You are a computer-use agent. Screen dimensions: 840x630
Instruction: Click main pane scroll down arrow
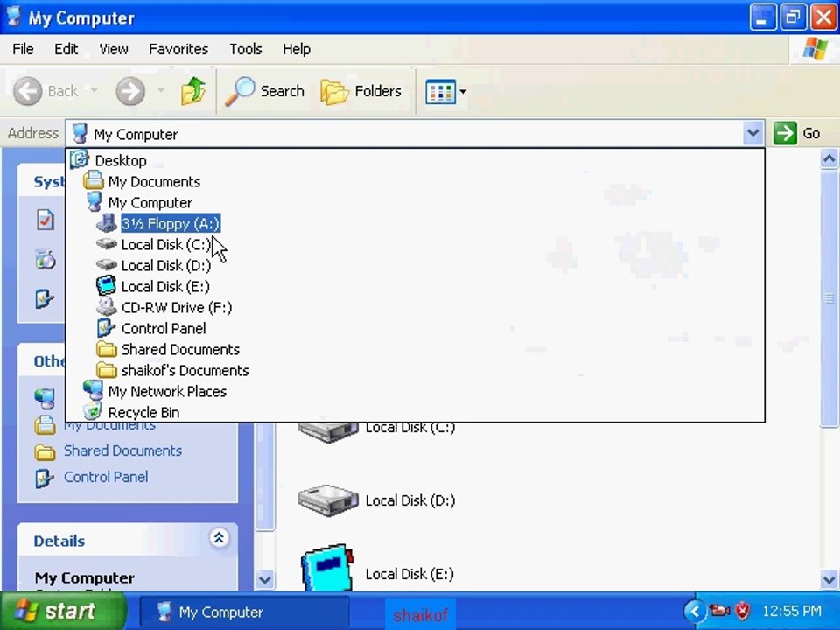coord(829,579)
